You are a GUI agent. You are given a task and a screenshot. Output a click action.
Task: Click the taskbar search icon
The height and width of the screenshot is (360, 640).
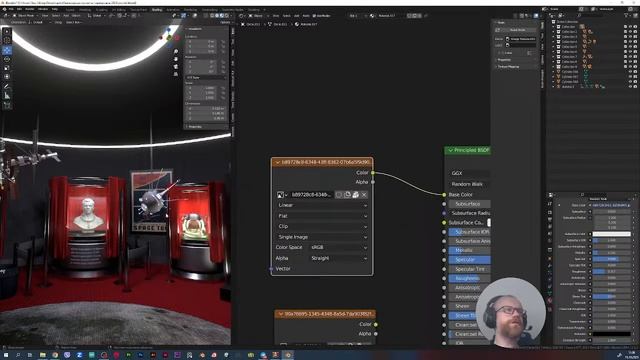18,355
